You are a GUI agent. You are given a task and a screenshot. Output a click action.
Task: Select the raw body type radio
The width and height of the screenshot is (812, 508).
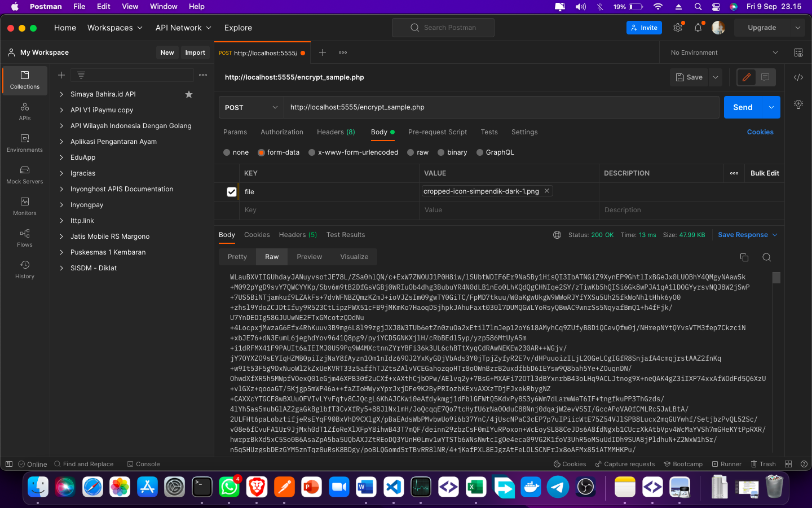(x=411, y=152)
